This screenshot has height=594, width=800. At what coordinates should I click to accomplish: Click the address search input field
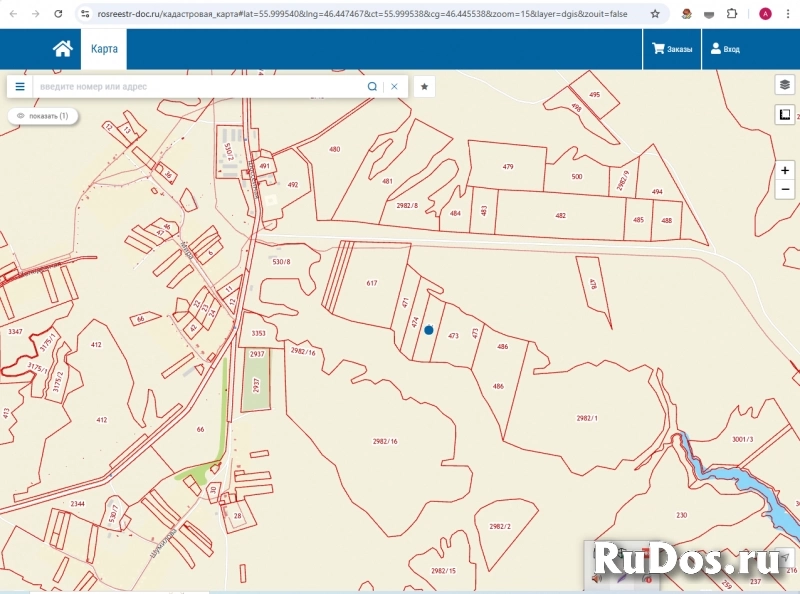point(200,87)
